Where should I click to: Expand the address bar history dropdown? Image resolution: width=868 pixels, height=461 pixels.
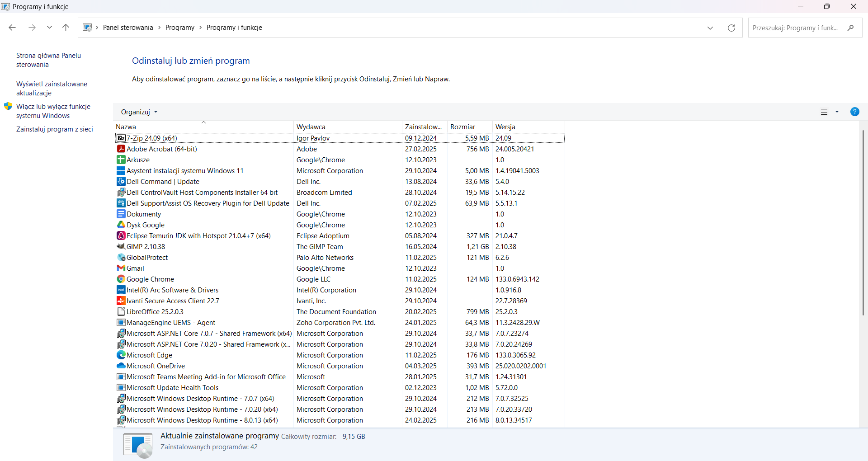pyautogui.click(x=710, y=28)
